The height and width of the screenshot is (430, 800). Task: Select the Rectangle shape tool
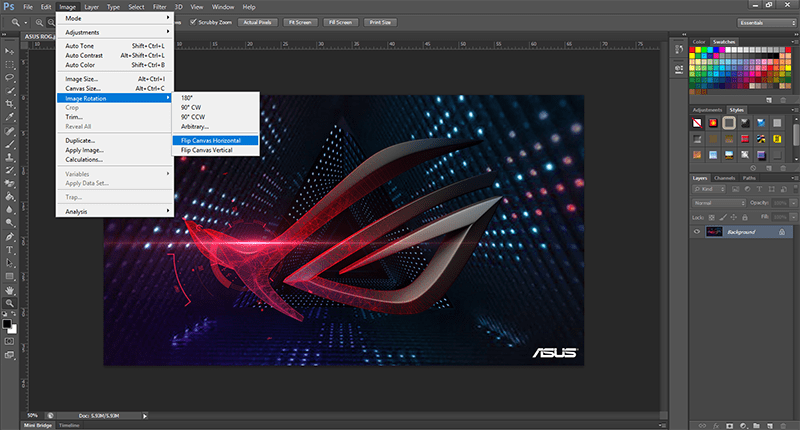[x=10, y=276]
